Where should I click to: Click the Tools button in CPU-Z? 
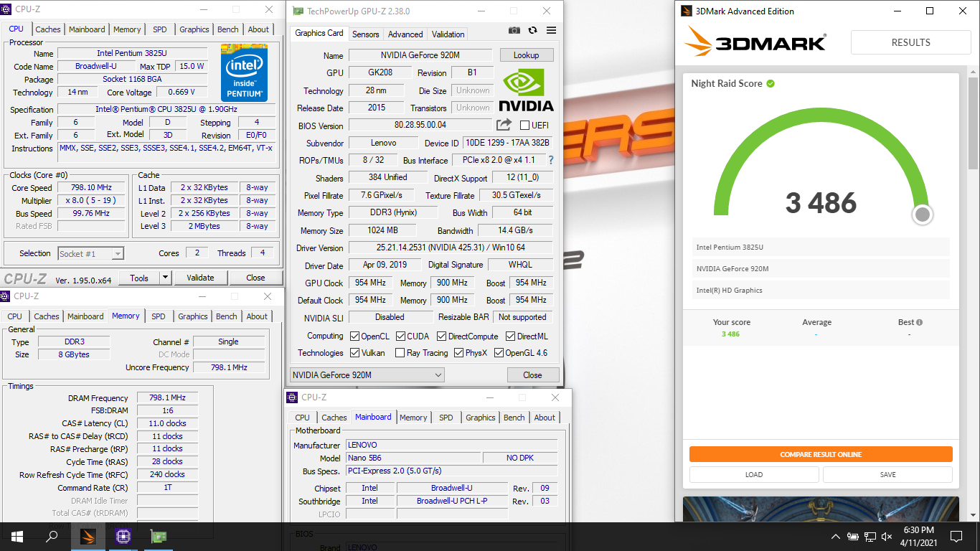click(x=139, y=278)
